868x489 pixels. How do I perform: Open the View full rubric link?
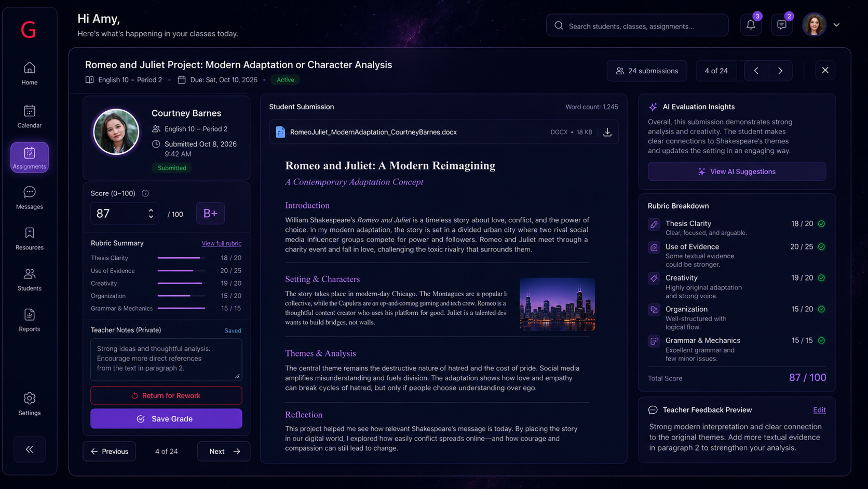(222, 243)
